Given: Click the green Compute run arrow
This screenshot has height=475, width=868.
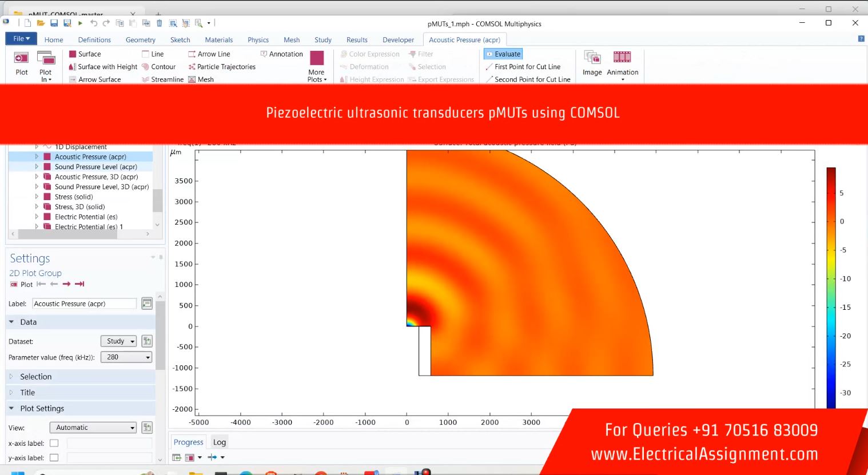Looking at the screenshot, I should point(81,23).
